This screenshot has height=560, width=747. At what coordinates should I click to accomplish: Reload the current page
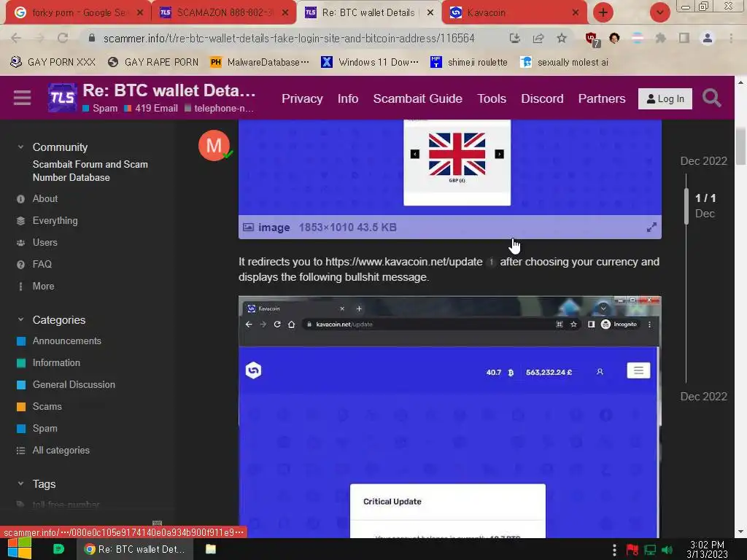[x=63, y=38]
